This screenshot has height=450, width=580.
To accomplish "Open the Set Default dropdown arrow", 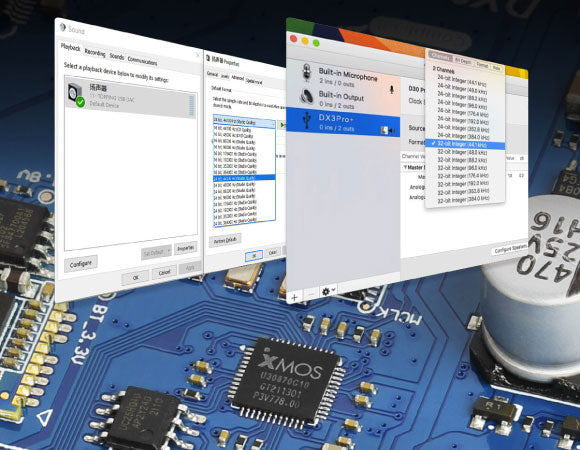I will (x=169, y=250).
